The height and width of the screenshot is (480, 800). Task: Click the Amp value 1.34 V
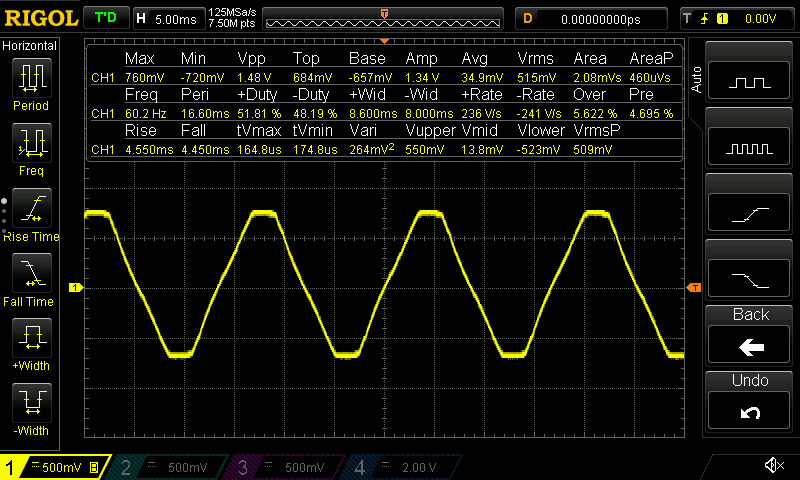tap(422, 78)
